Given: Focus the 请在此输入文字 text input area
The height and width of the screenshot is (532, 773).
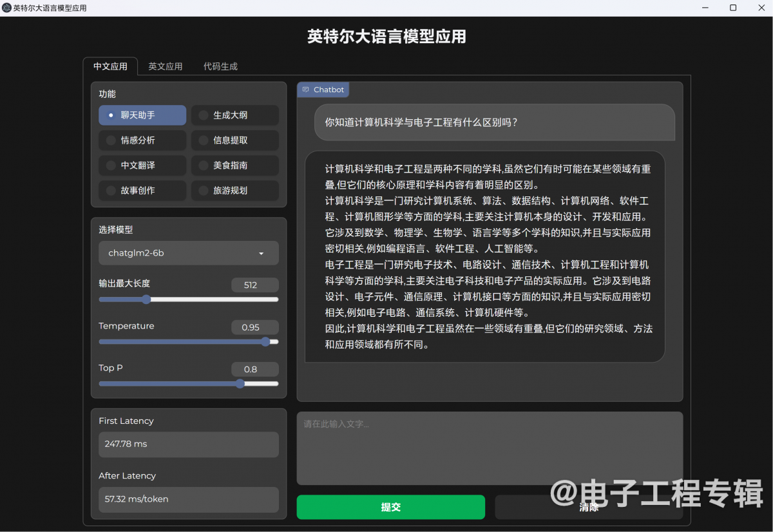Looking at the screenshot, I should [x=490, y=448].
